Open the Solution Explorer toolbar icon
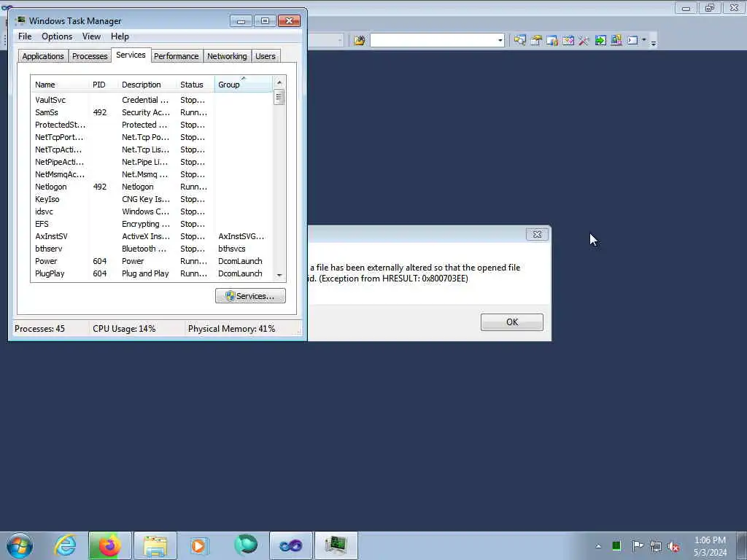The width and height of the screenshot is (747, 560). tap(519, 41)
